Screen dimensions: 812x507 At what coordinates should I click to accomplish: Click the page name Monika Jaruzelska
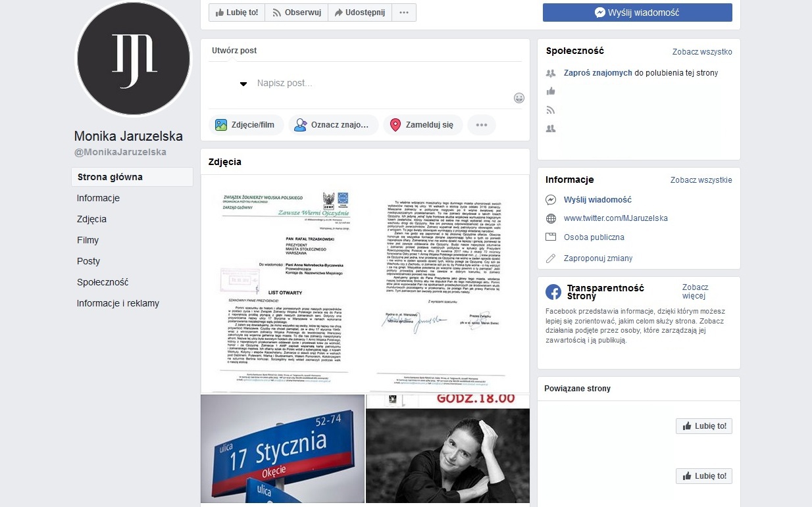point(128,136)
